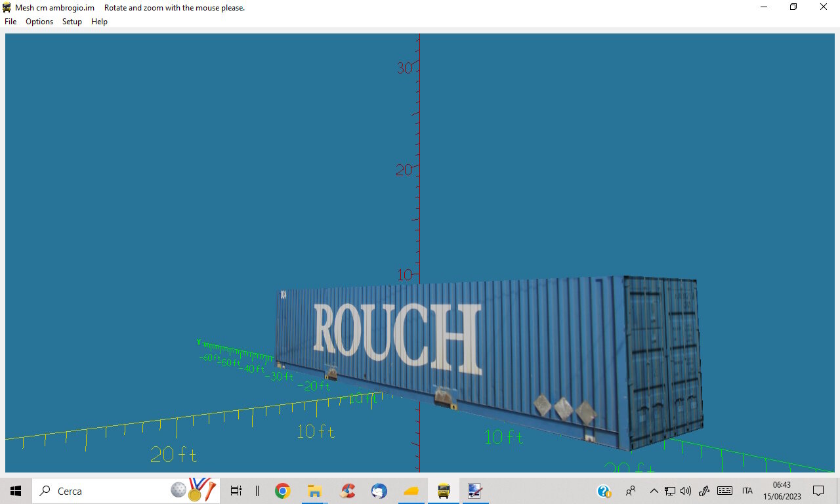Open the People icon in system tray
This screenshot has height=504, width=840.
point(631,491)
